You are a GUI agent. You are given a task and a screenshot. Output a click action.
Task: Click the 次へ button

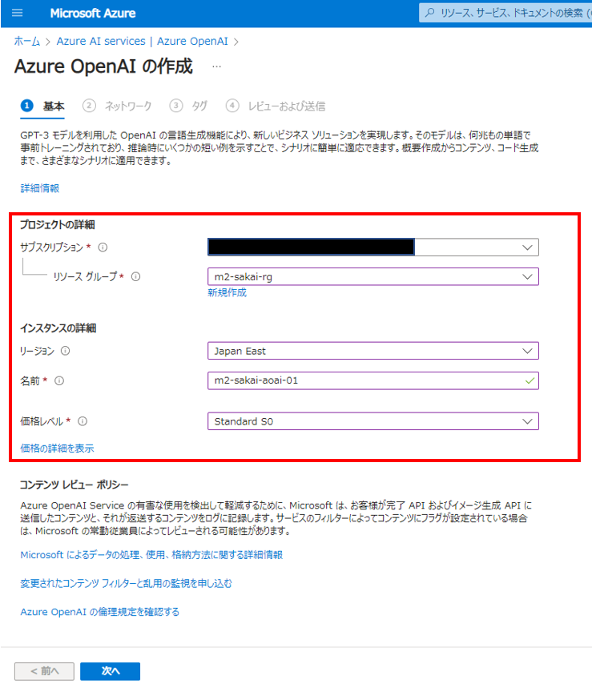tap(111, 671)
